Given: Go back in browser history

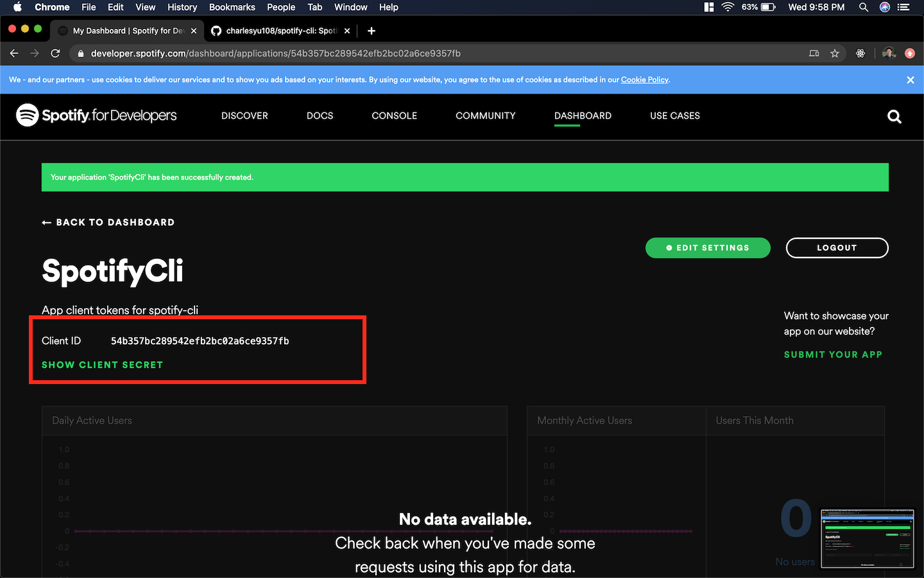Looking at the screenshot, I should pos(14,53).
